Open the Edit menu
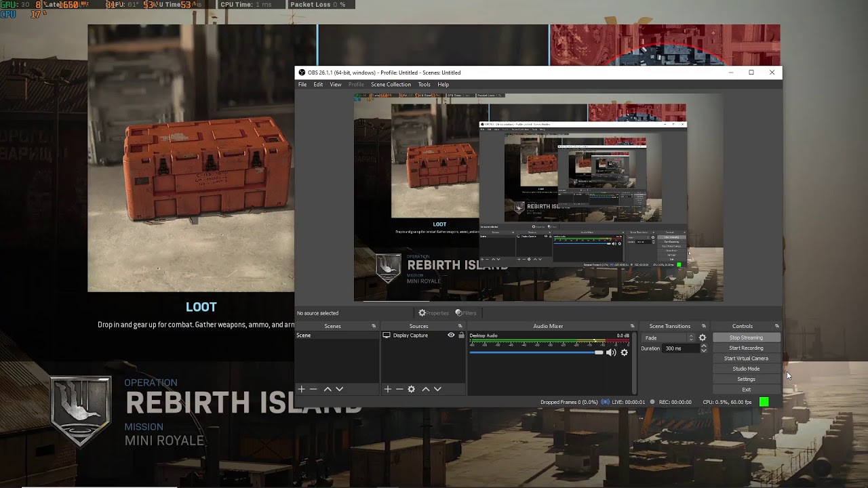Viewport: 868px width, 488px height. (x=318, y=85)
